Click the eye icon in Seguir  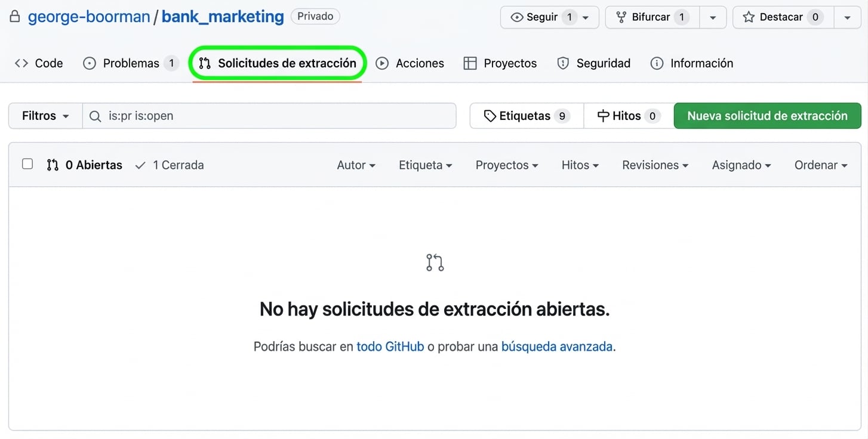pyautogui.click(x=517, y=17)
